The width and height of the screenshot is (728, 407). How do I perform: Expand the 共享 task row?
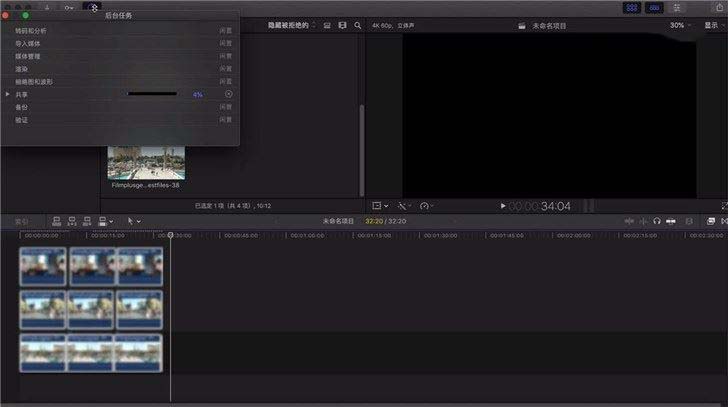click(x=7, y=94)
